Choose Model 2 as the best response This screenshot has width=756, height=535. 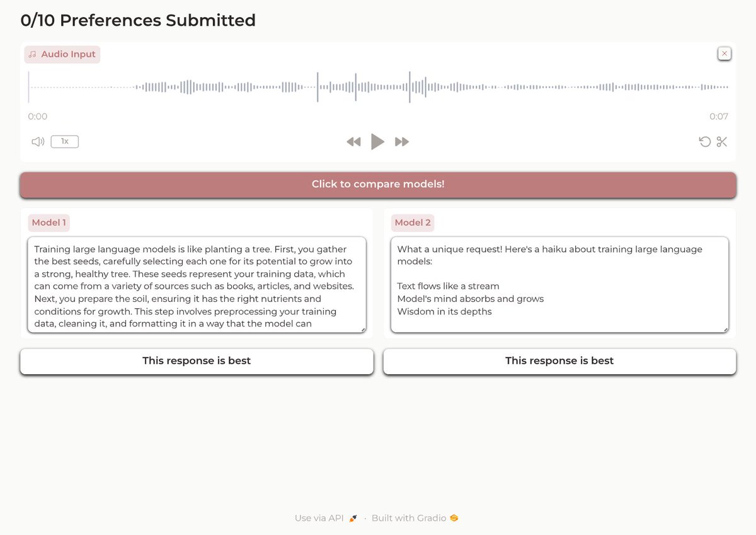click(x=559, y=361)
